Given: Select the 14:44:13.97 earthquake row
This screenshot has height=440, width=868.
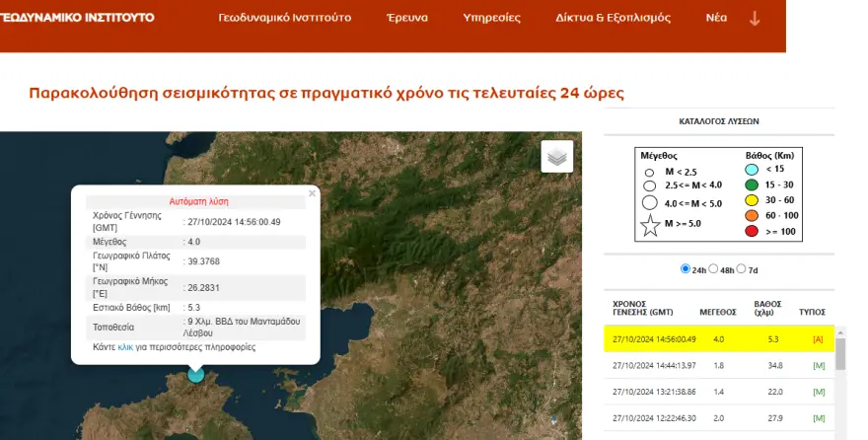Looking at the screenshot, I should (719, 365).
